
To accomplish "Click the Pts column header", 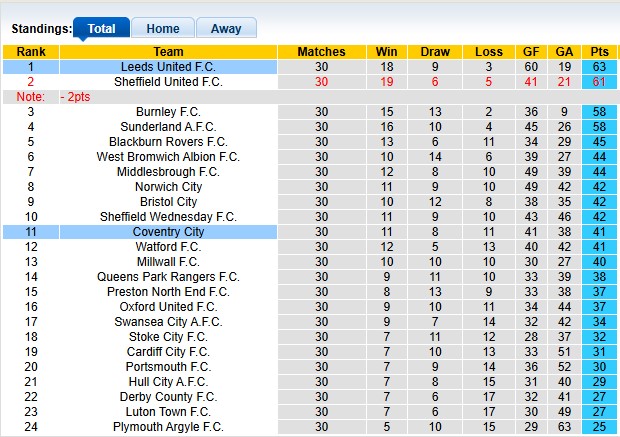I will pos(600,52).
